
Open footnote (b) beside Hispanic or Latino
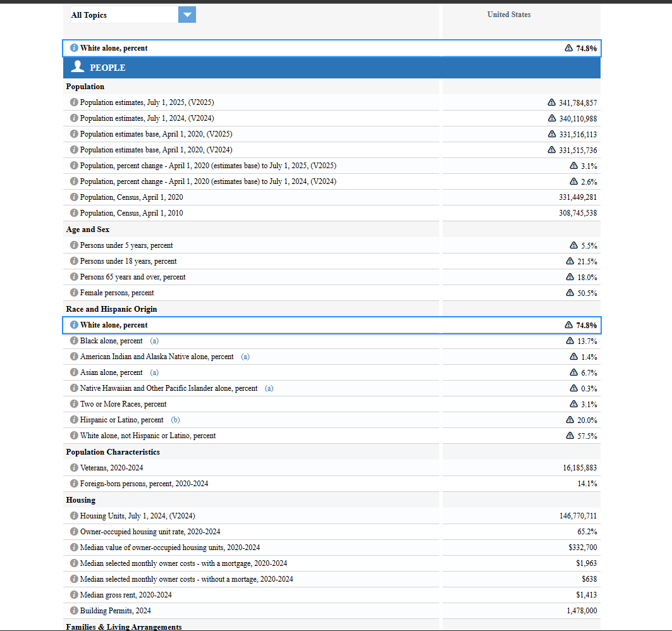(175, 420)
